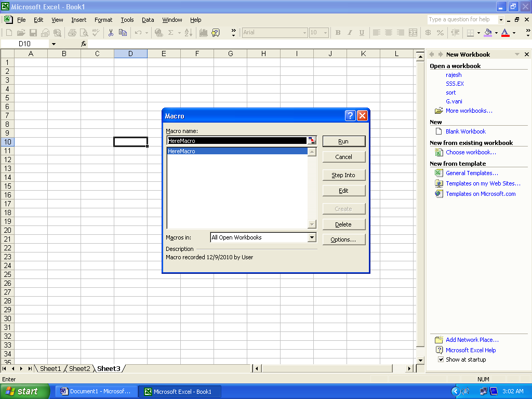
Task: Toggle Underline formatting
Action: 362,33
